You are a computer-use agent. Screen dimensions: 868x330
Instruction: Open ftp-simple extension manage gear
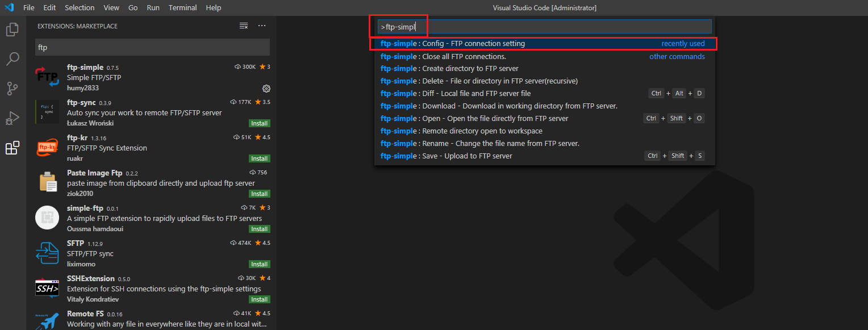coord(266,88)
